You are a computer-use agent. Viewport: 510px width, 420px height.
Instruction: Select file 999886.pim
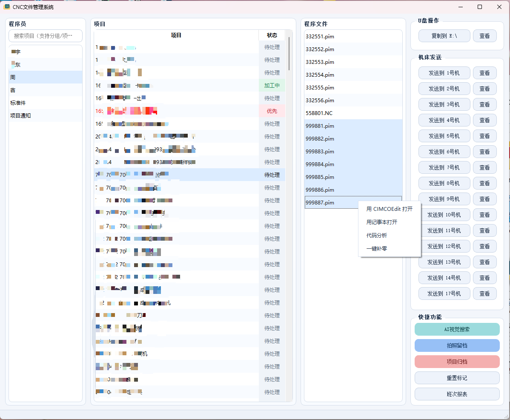click(x=353, y=190)
